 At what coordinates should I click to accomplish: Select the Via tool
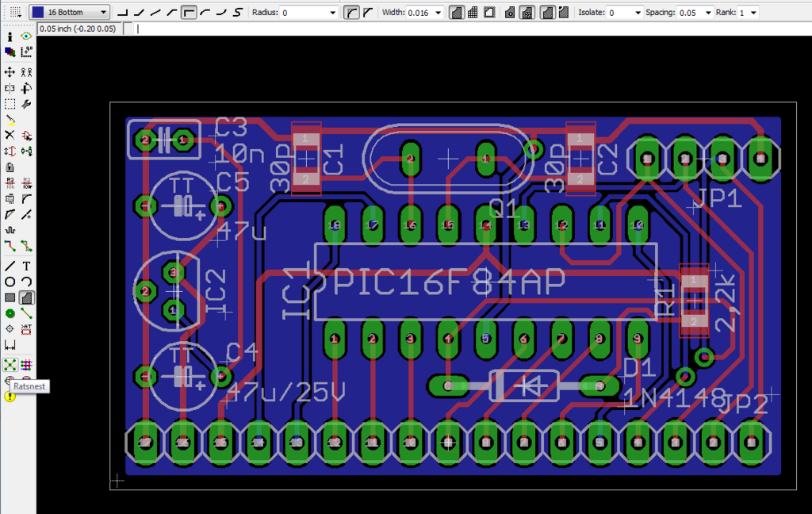coord(10,313)
